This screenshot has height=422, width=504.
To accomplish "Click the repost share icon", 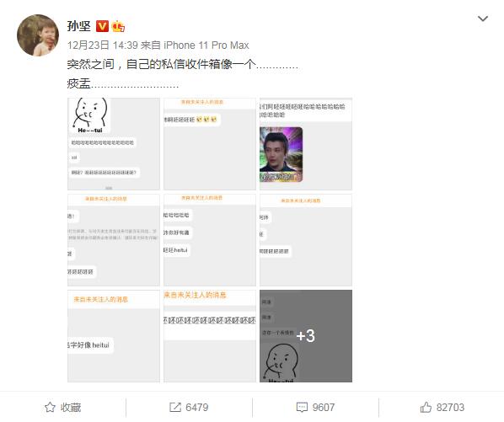I will point(175,407).
